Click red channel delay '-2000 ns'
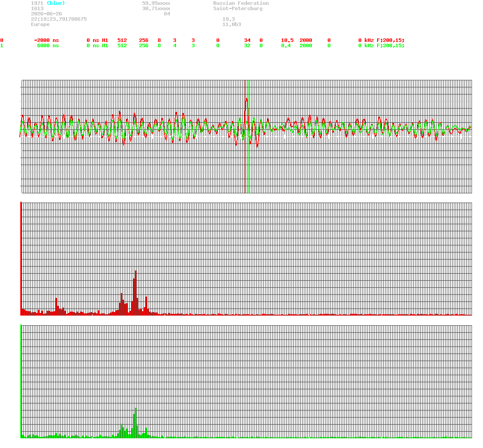Screen dimensions: 483x448 click(x=46, y=41)
